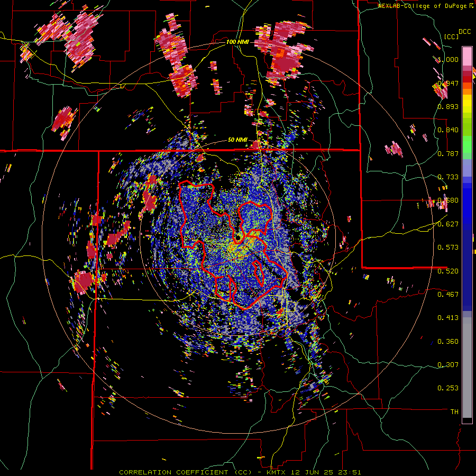Select the 0.787 color scale value
The image size is (476, 476).
coord(448,153)
